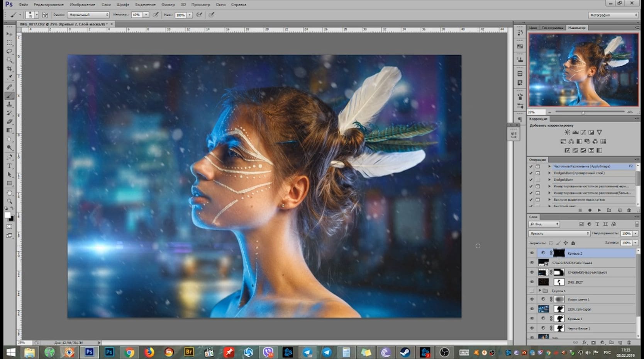This screenshot has height=359, width=644.
Task: Open the layer opacity dropdown arrow
Action: (x=636, y=233)
